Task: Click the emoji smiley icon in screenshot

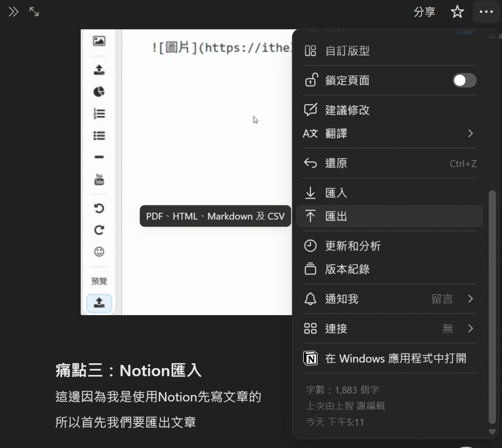Action: click(x=99, y=252)
